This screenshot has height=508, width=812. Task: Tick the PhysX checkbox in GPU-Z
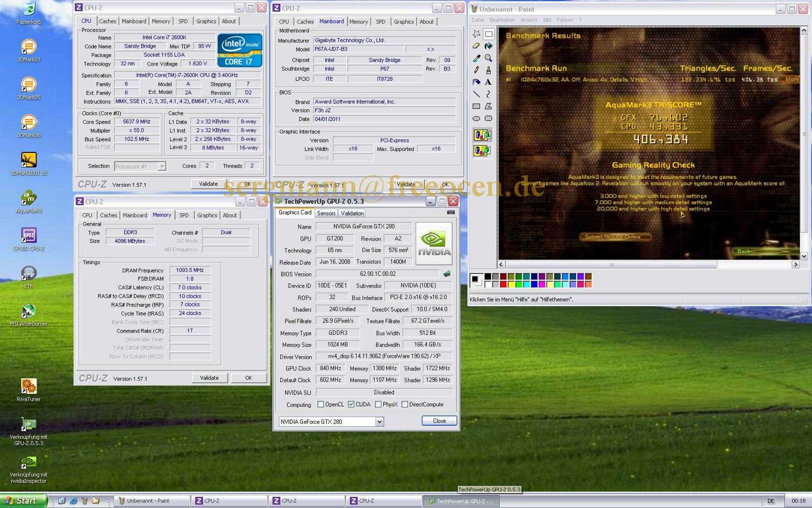coord(378,404)
